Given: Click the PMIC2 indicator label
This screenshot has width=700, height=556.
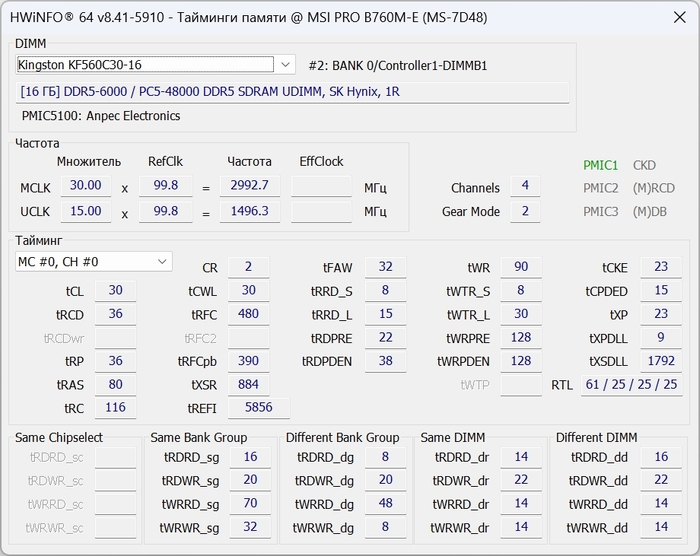Looking at the screenshot, I should (601, 188).
